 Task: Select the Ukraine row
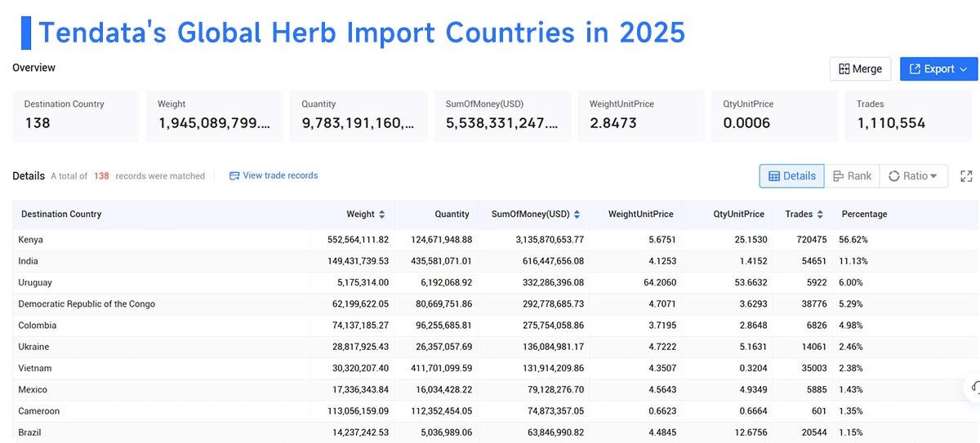tap(496, 347)
